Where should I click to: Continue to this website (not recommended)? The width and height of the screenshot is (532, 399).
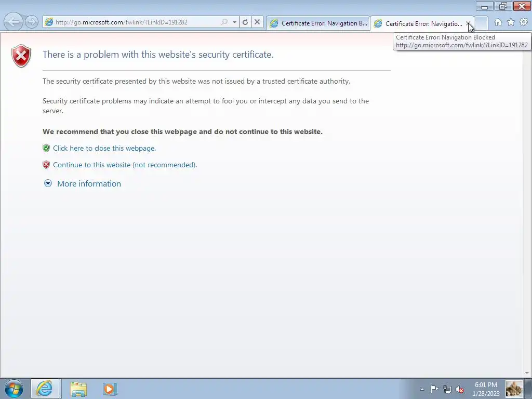(x=125, y=165)
